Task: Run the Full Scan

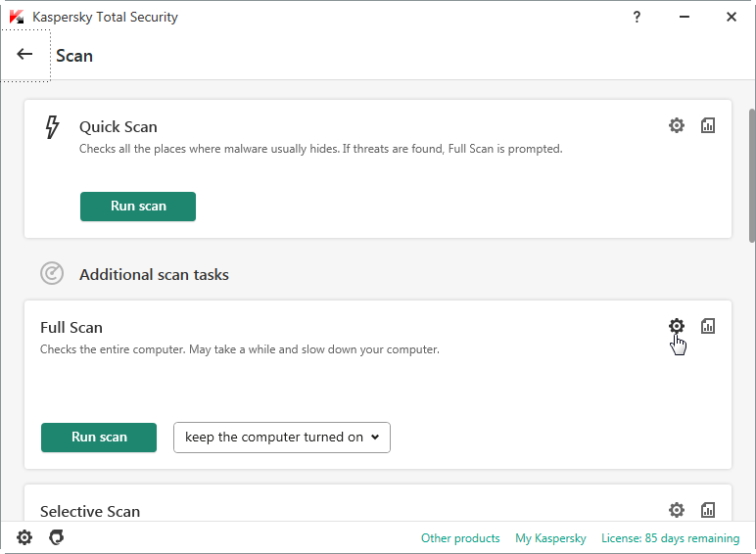Action: pos(99,438)
